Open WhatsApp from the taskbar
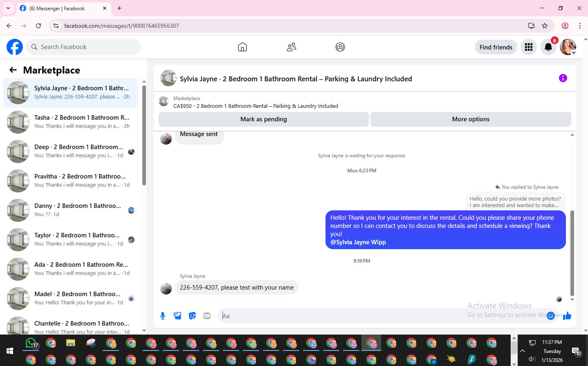 31,343
